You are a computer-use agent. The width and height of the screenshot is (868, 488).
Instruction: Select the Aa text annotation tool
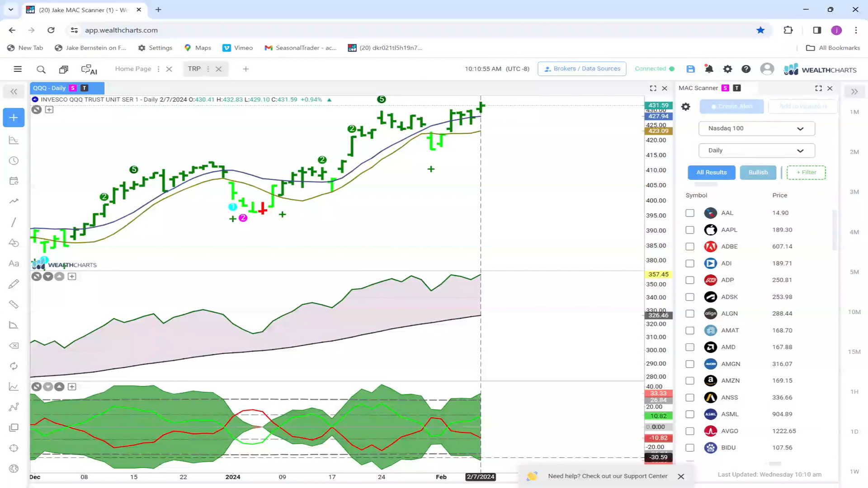click(x=14, y=263)
